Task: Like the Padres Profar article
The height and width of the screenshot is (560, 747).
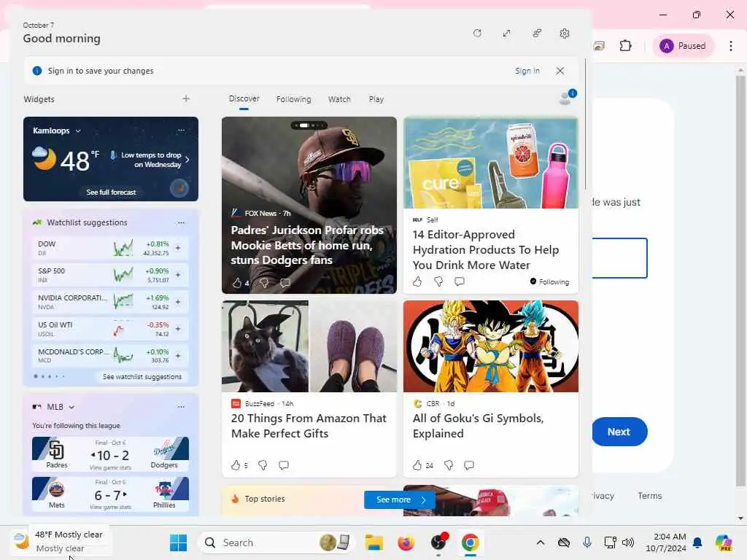Action: click(x=237, y=283)
